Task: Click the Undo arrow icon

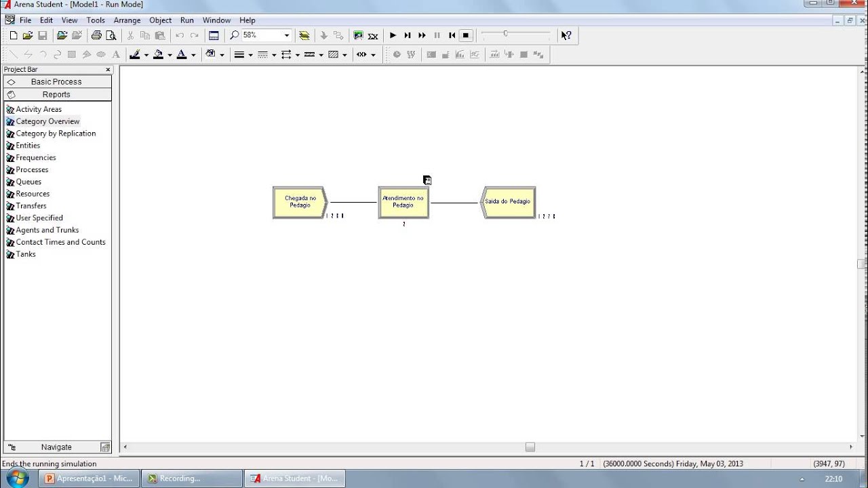Action: tap(180, 35)
